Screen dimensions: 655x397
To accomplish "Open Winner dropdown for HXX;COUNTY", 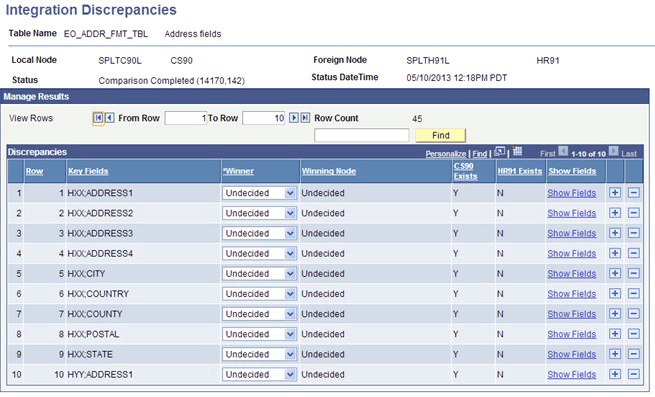I will [259, 314].
